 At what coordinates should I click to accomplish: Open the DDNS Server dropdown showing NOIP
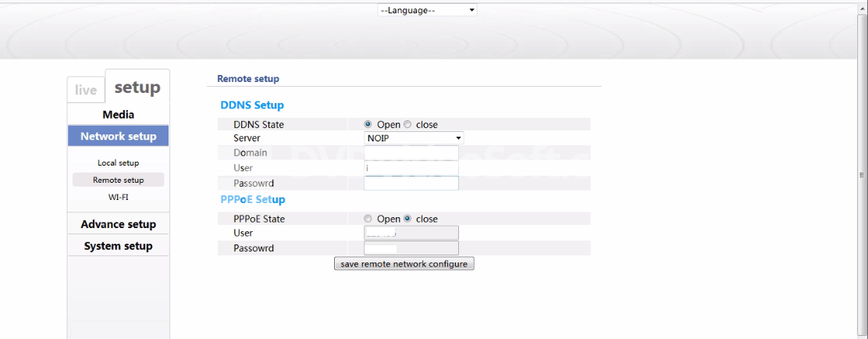pos(414,138)
